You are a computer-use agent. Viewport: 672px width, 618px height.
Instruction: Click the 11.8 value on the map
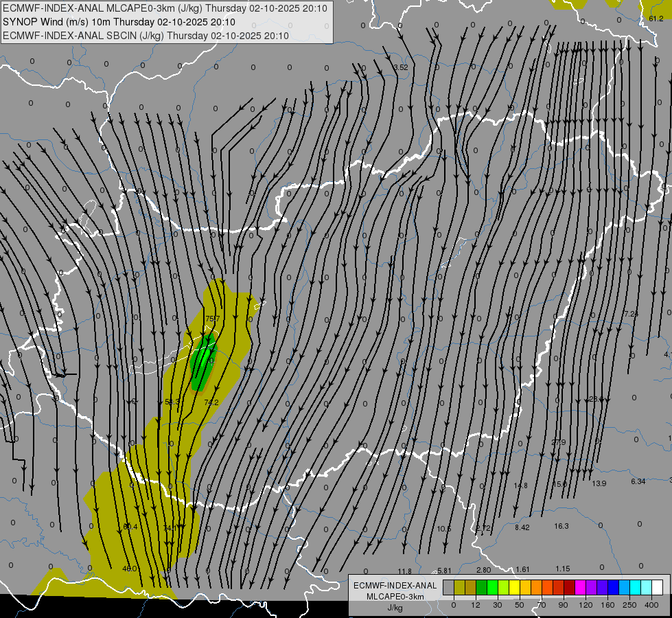pyautogui.click(x=404, y=571)
